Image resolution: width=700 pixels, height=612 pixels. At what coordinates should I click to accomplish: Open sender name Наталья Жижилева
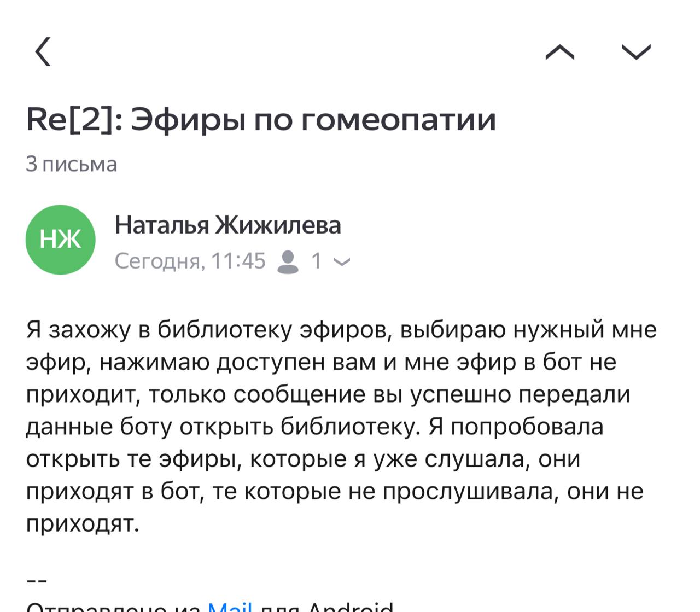point(227,225)
